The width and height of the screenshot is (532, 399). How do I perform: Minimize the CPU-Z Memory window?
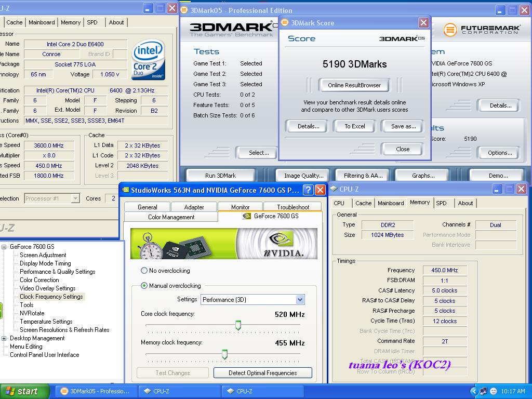click(x=496, y=189)
